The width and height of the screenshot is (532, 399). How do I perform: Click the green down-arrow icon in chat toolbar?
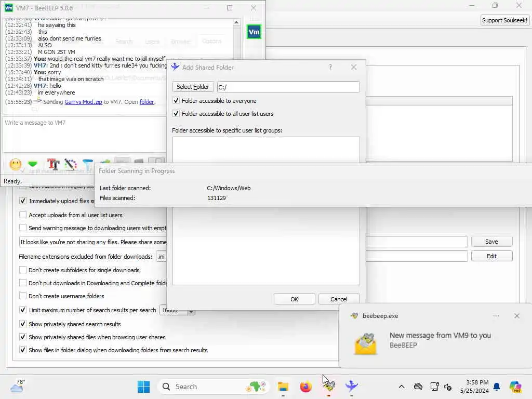(33, 165)
